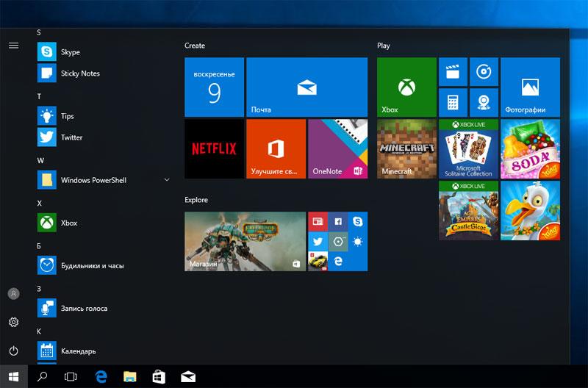
Task: Select the Create group heading
Action: pos(195,46)
